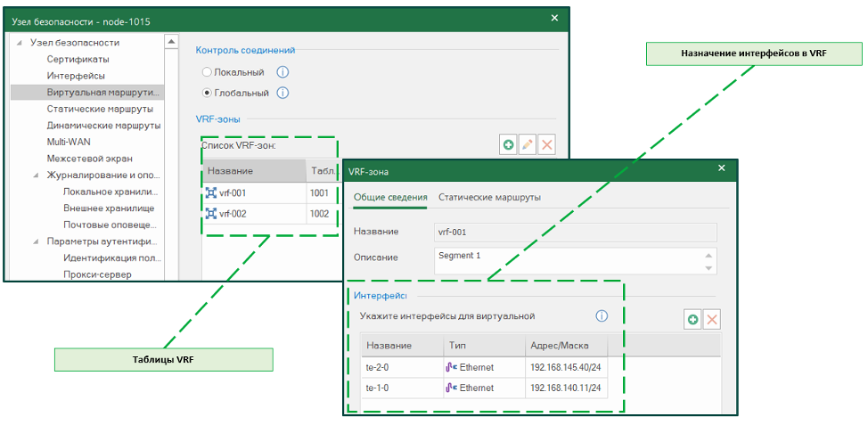Image resolution: width=868 pixels, height=425 pixels.
Task: Click the edit VRF zone pencil icon
Action: 528,144
